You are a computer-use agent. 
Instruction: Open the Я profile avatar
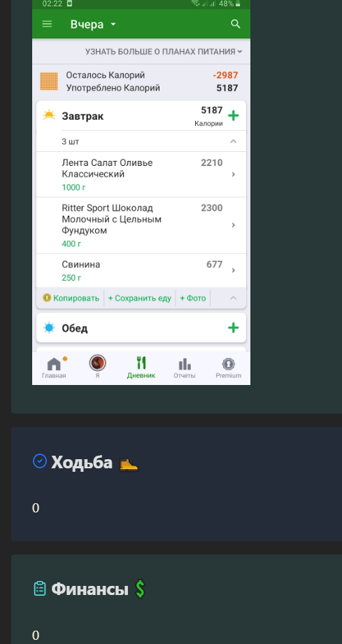pos(97,363)
